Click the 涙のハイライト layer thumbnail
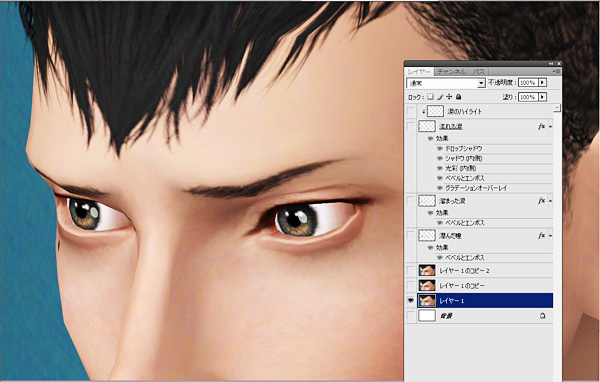Screen dimensions: 600x382 point(435,111)
